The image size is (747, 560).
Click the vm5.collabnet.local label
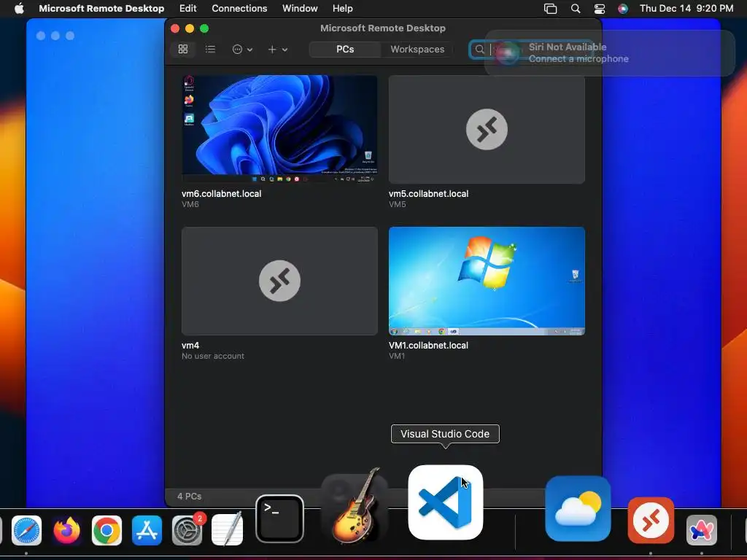(x=429, y=194)
